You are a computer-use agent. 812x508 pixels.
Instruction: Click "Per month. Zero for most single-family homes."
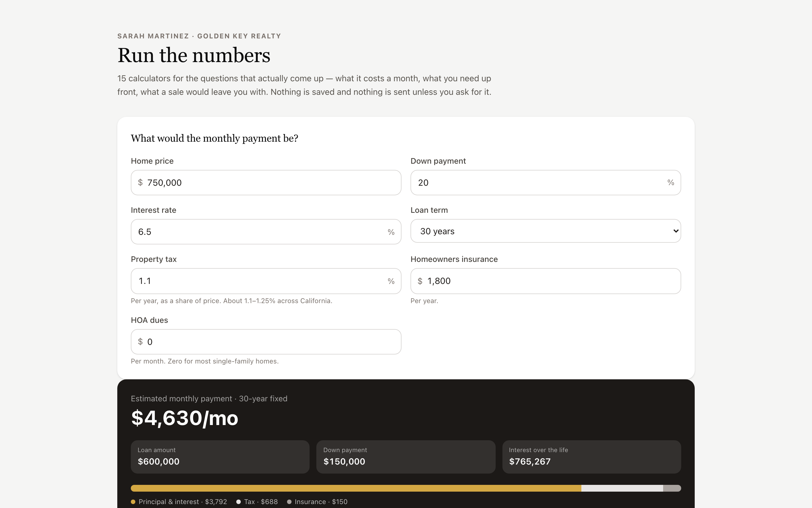tap(205, 361)
